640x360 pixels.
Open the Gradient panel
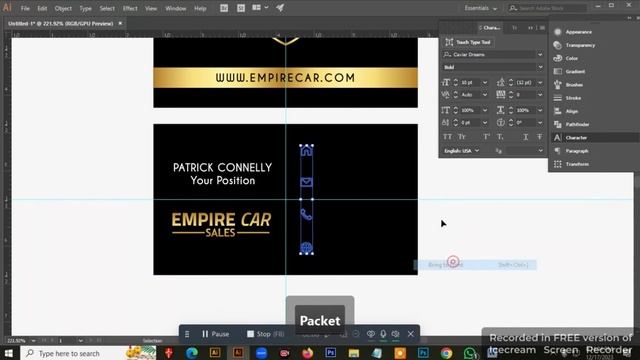[569, 71]
